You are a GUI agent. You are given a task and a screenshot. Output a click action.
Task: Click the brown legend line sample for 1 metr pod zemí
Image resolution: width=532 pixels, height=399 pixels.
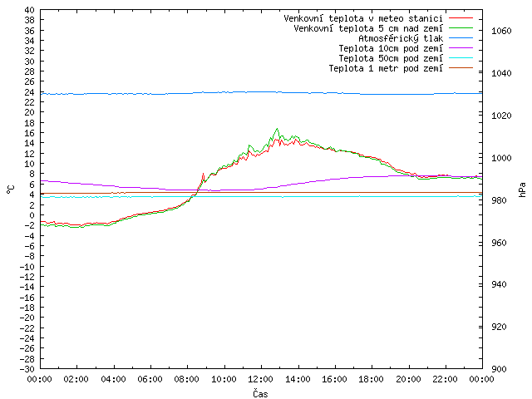[461, 68]
